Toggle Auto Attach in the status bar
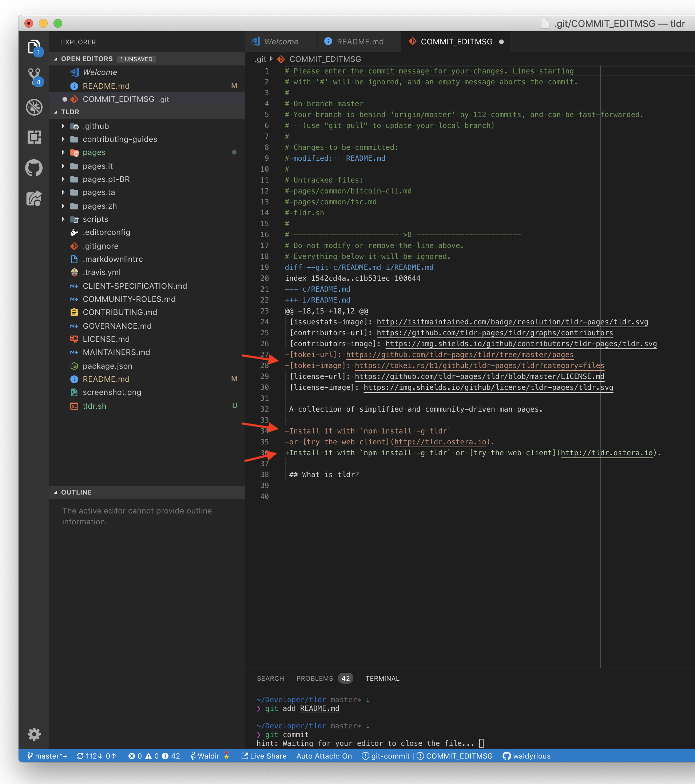The height and width of the screenshot is (784, 695). [324, 756]
